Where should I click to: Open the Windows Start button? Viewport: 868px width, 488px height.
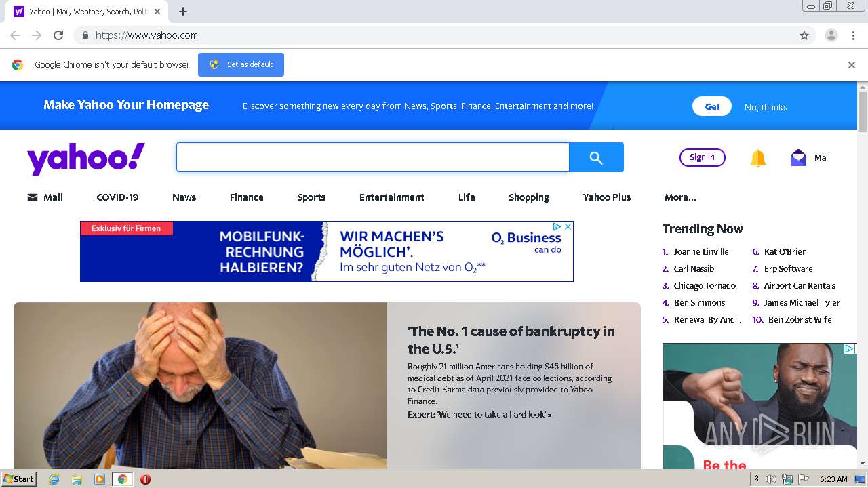(x=19, y=479)
